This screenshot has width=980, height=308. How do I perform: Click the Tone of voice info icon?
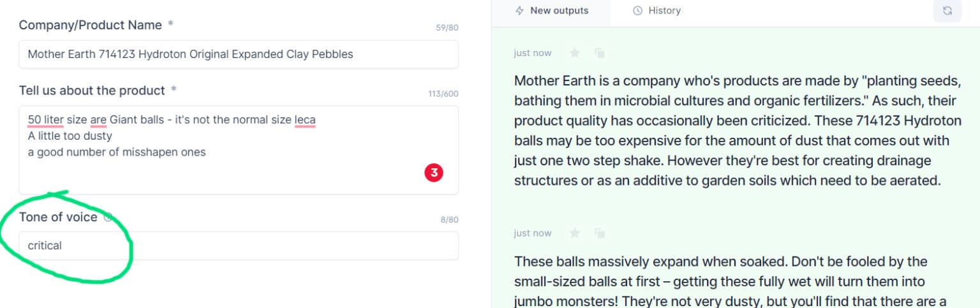click(x=108, y=217)
